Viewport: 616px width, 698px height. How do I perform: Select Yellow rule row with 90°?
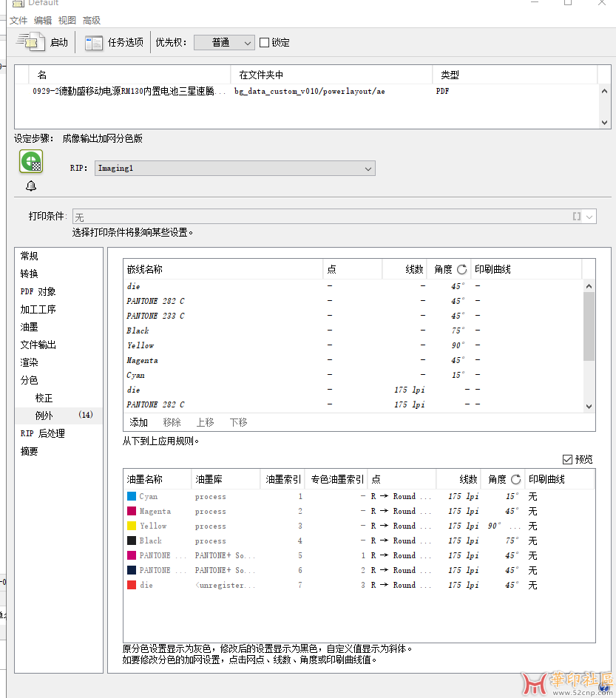[353, 345]
